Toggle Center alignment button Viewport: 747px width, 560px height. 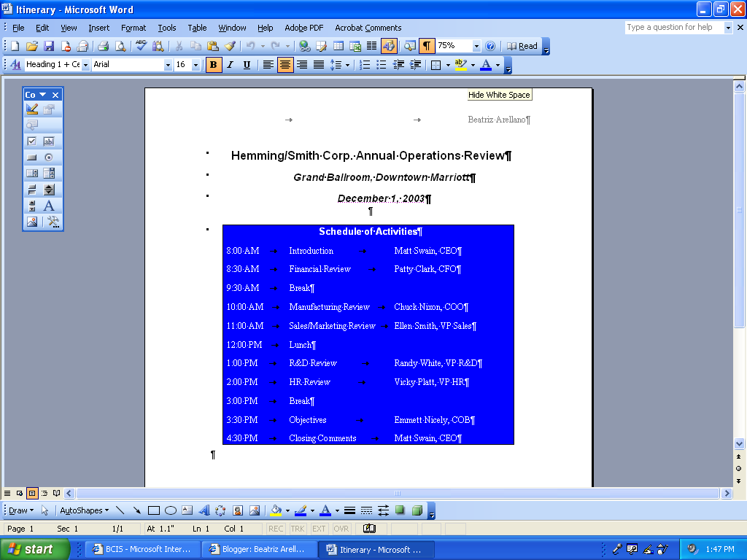[285, 65]
